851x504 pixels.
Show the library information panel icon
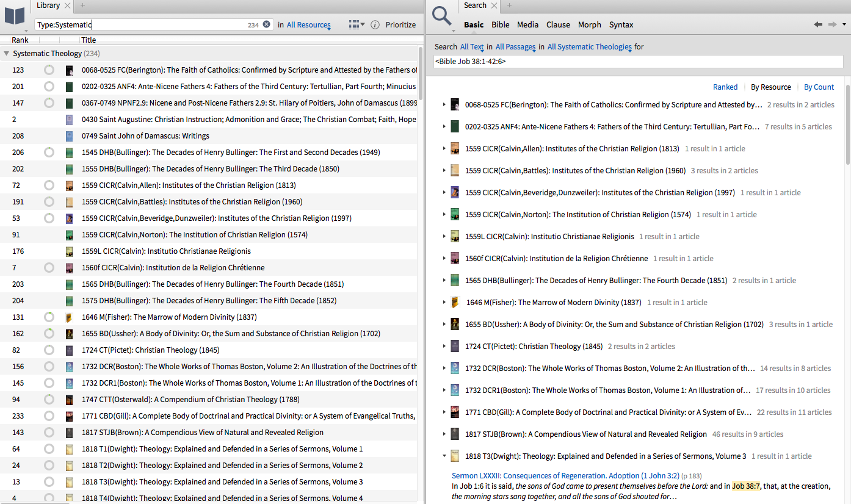click(x=375, y=25)
